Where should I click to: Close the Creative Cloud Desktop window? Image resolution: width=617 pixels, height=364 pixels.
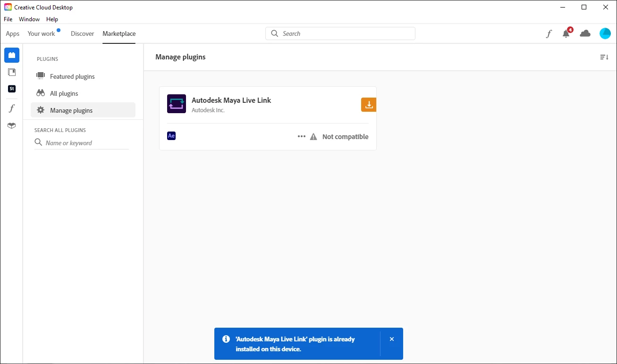click(606, 7)
